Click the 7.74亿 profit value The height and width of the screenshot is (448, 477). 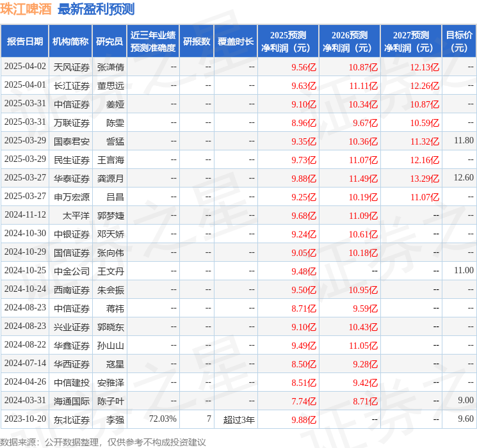pos(304,401)
